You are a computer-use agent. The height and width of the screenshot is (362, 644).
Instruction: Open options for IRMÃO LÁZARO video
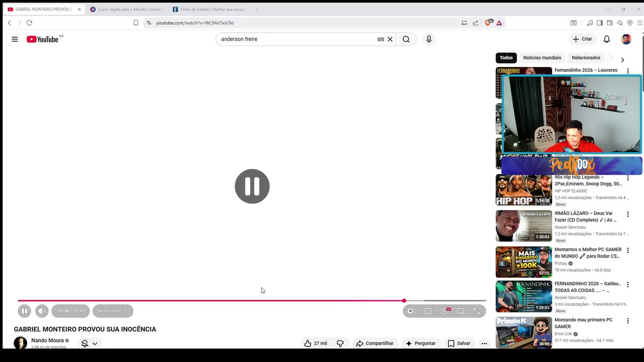[627, 215]
